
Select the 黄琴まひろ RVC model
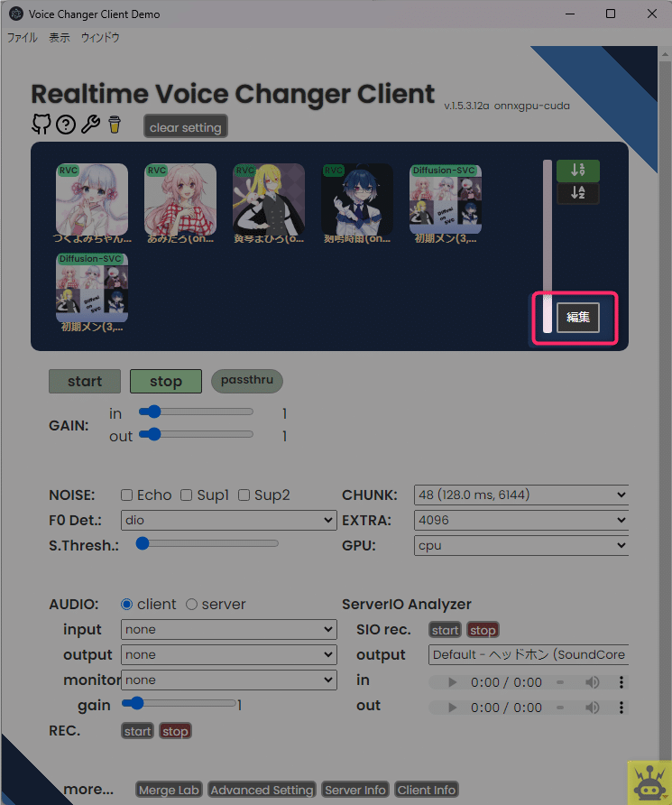[x=268, y=199]
